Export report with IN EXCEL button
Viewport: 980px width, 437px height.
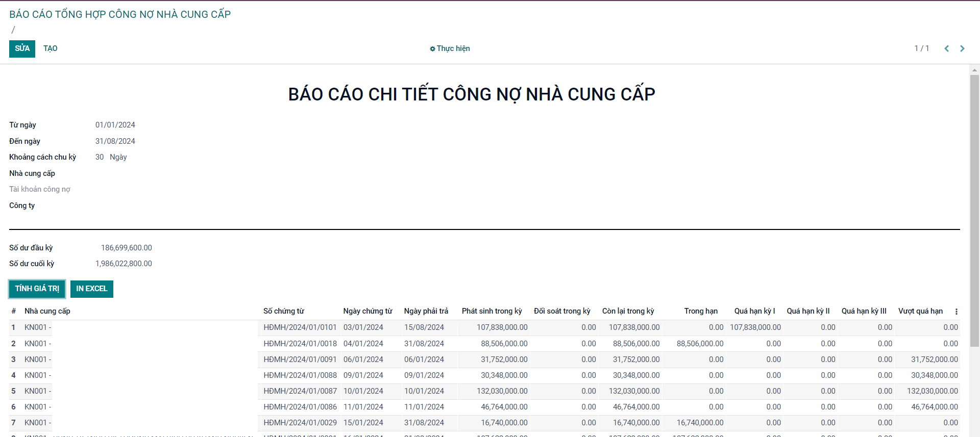tap(92, 289)
